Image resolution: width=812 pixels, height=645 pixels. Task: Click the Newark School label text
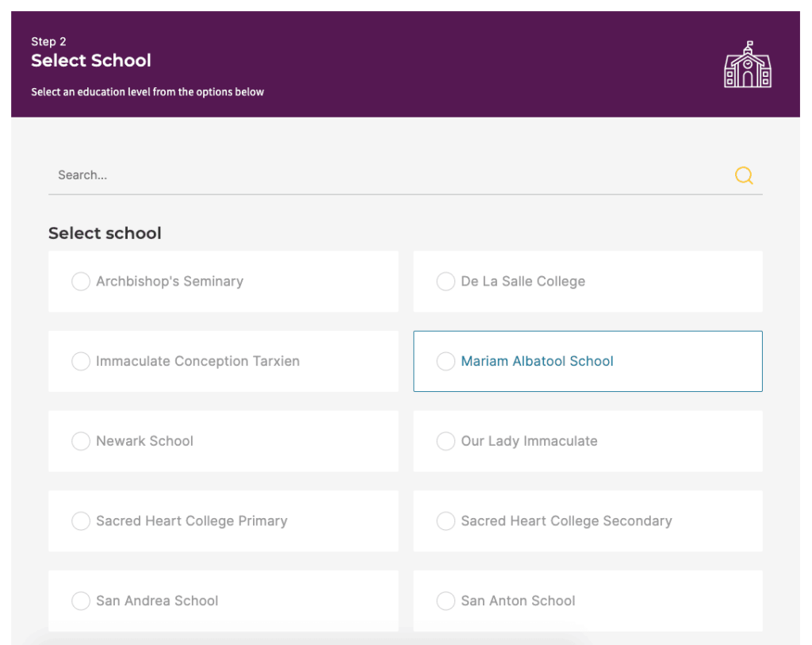point(144,441)
